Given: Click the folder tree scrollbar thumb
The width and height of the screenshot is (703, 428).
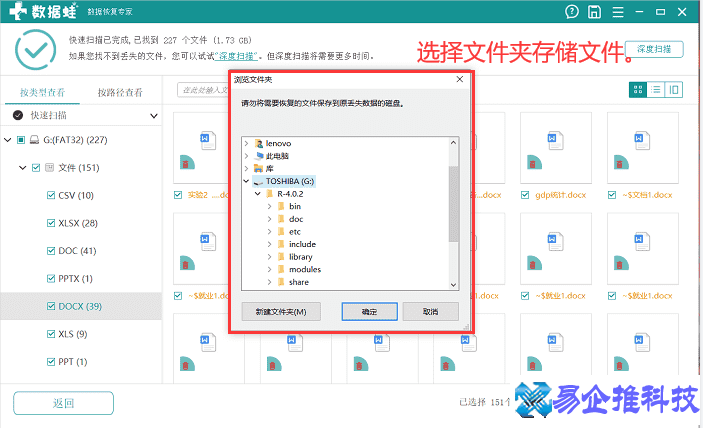Looking at the screenshot, I should click(x=453, y=204).
